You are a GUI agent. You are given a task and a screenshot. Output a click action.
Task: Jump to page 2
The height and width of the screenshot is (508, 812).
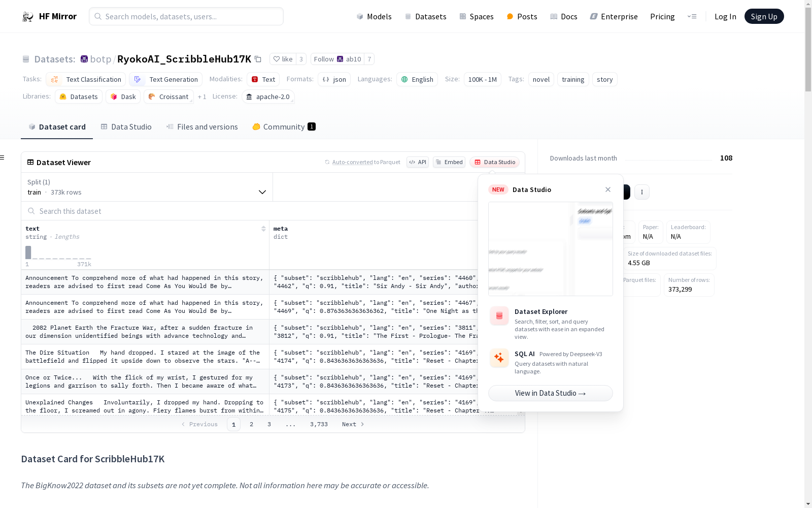click(251, 425)
